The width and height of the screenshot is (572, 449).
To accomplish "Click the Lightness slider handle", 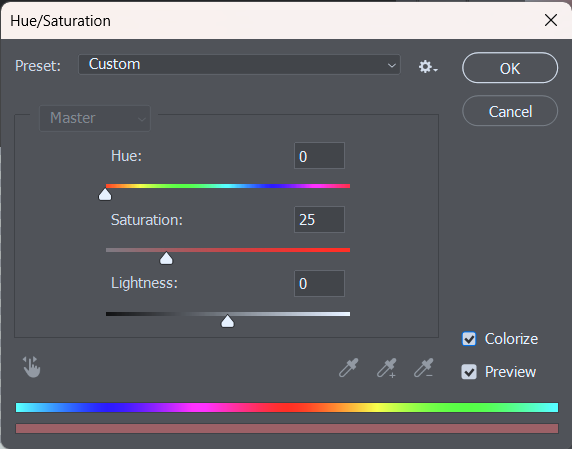I will [228, 321].
